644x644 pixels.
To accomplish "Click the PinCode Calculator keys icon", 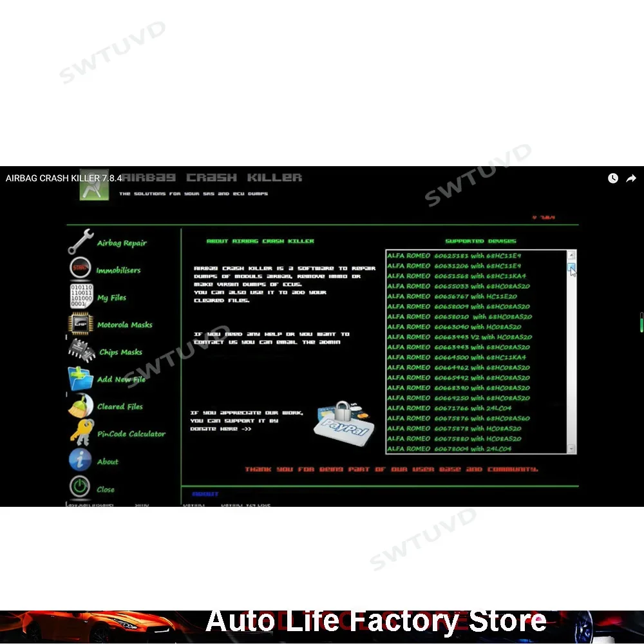I will [82, 433].
